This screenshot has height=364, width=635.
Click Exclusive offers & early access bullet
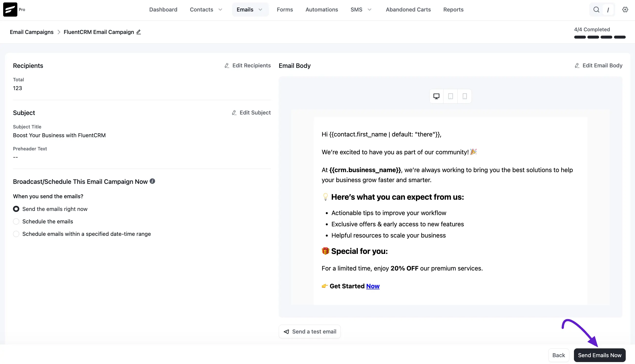[x=397, y=224]
